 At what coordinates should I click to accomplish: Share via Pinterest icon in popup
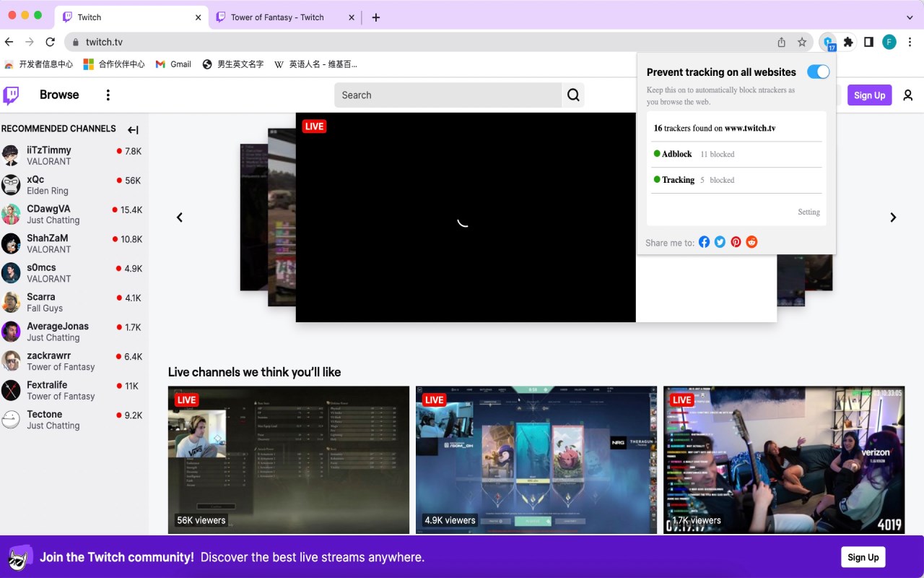[x=736, y=242]
